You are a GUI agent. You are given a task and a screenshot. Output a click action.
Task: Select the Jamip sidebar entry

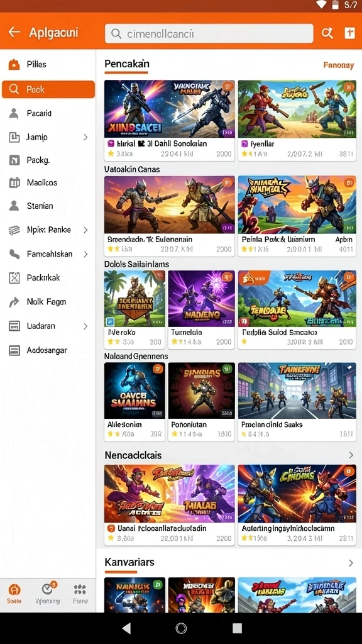pyautogui.click(x=48, y=137)
